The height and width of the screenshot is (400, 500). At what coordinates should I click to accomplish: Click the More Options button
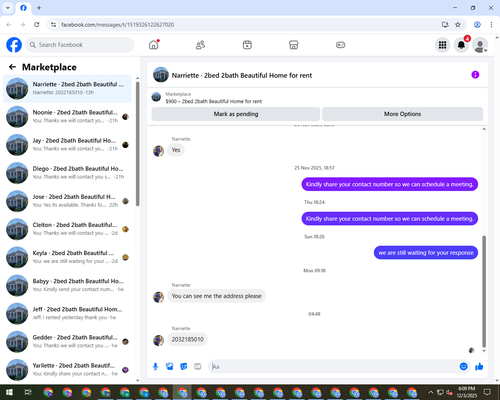click(x=402, y=114)
